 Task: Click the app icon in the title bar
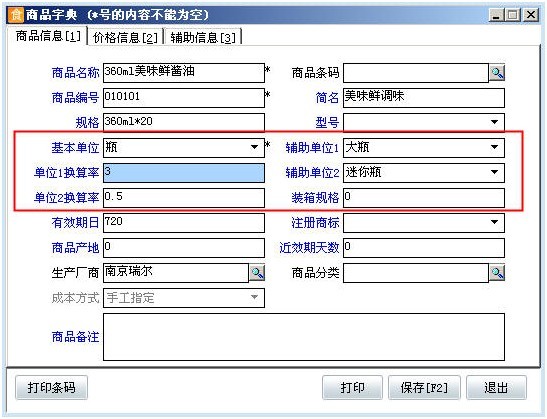[x=16, y=15]
